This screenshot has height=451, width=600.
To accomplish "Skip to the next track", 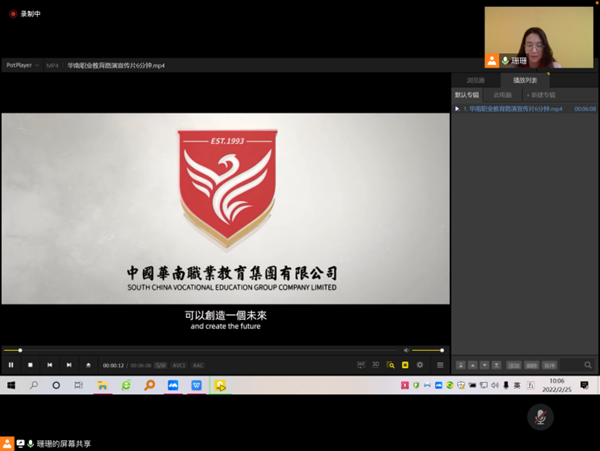I will tap(68, 365).
